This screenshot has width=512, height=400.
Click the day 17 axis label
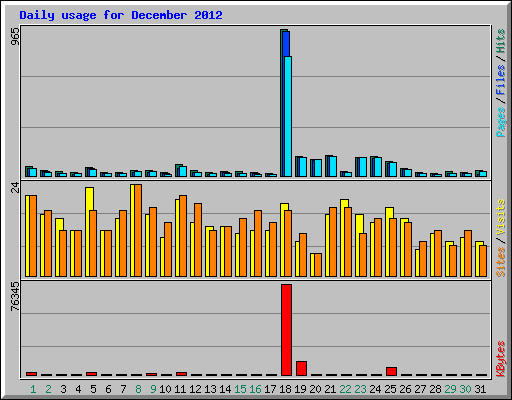(x=270, y=389)
